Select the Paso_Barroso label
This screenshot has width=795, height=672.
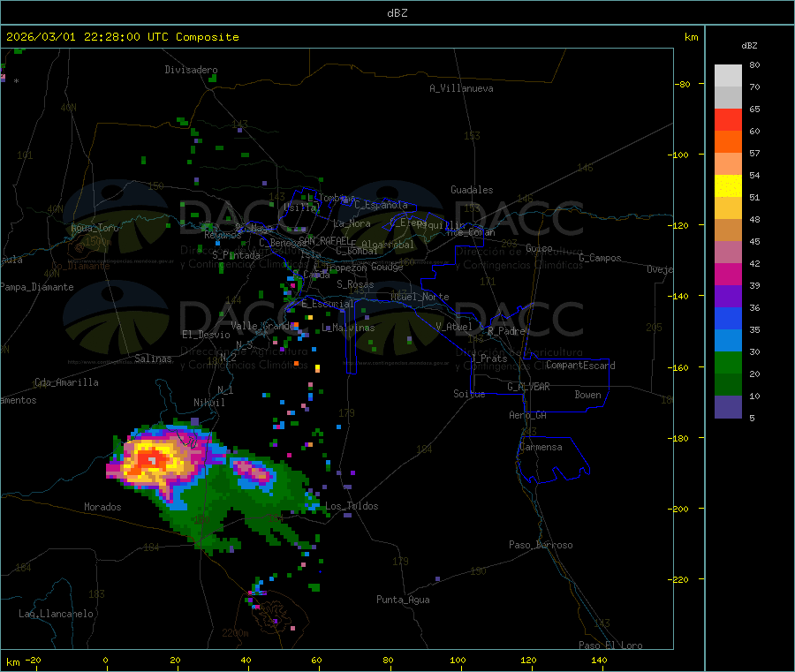click(x=541, y=545)
